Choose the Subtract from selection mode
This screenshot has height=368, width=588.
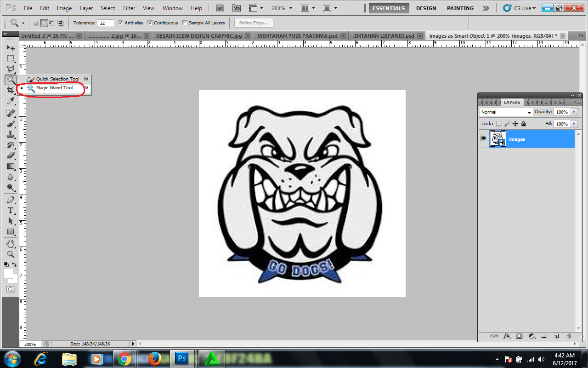point(52,23)
